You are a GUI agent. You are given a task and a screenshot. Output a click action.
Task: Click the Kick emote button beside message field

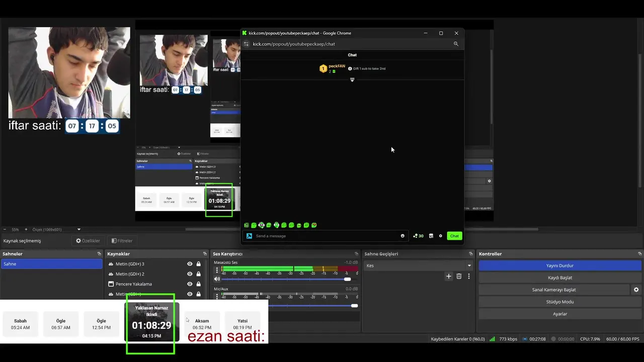click(x=249, y=236)
